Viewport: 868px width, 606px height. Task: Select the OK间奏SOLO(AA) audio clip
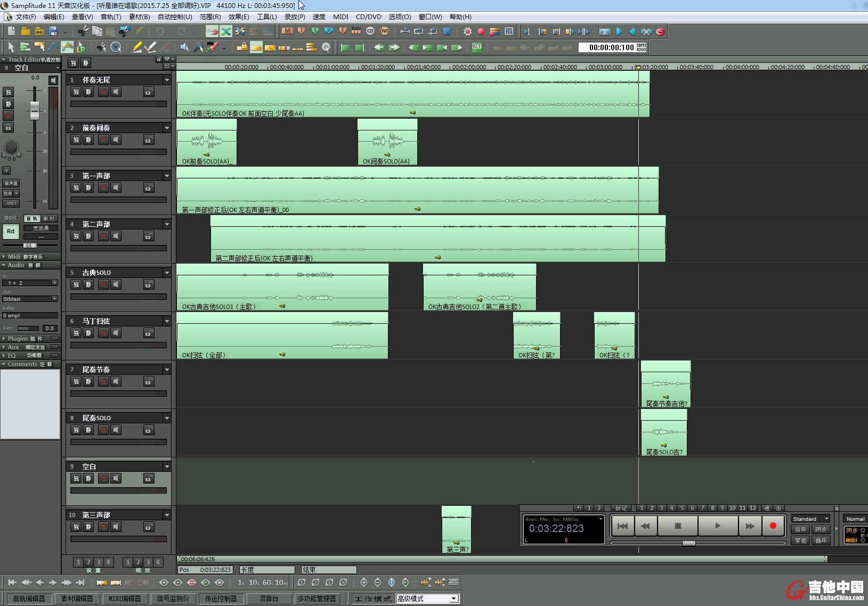pos(387,142)
